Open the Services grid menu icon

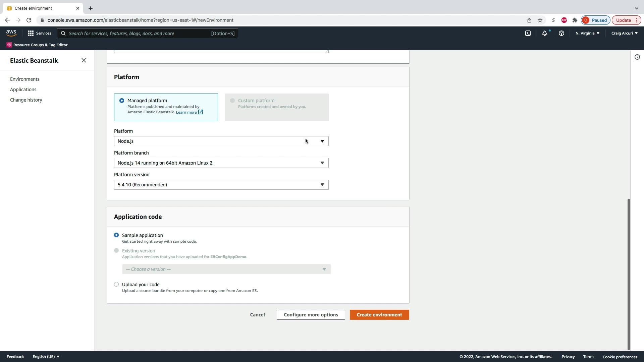[31, 33]
